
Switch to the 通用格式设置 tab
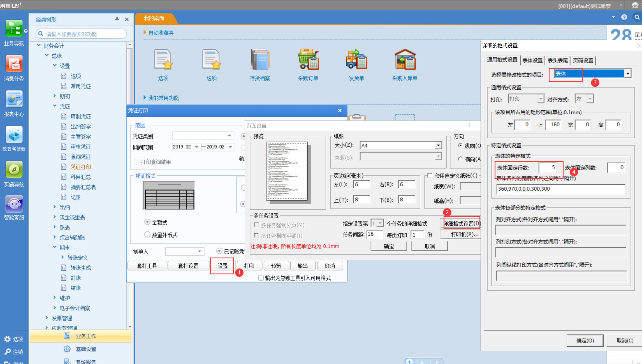(x=502, y=60)
